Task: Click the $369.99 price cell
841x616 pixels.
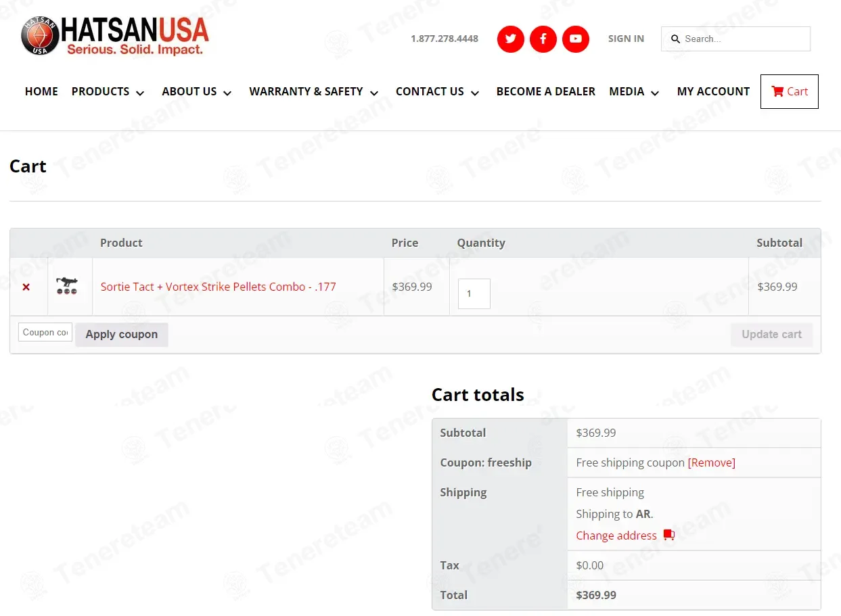Action: click(x=412, y=287)
